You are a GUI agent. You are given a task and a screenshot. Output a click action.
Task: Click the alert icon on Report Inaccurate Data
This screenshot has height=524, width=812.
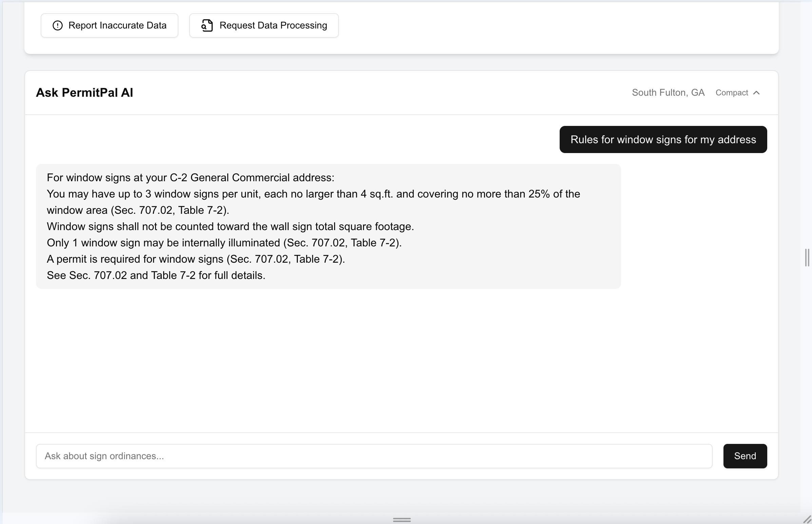[57, 25]
